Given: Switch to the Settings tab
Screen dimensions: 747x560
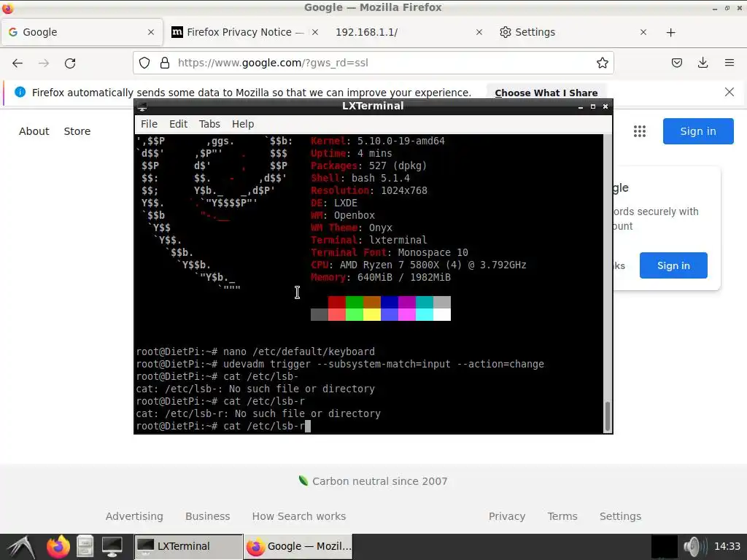Looking at the screenshot, I should (x=572, y=32).
